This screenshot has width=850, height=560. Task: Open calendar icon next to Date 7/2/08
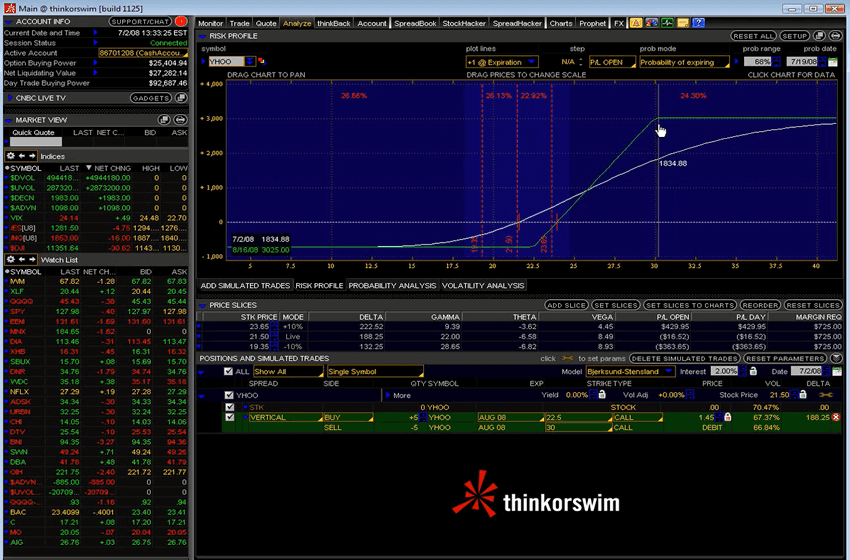[x=836, y=371]
